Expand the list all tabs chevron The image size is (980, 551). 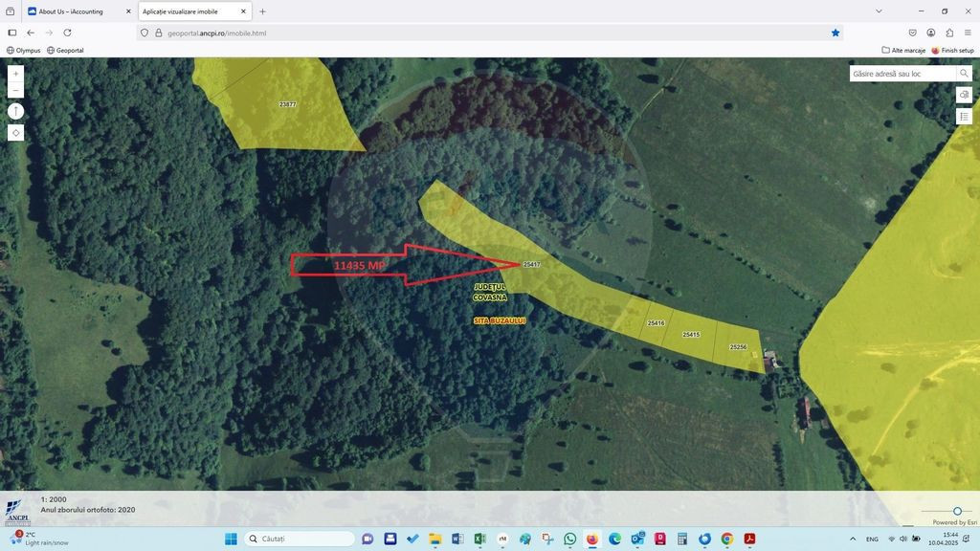click(x=879, y=11)
